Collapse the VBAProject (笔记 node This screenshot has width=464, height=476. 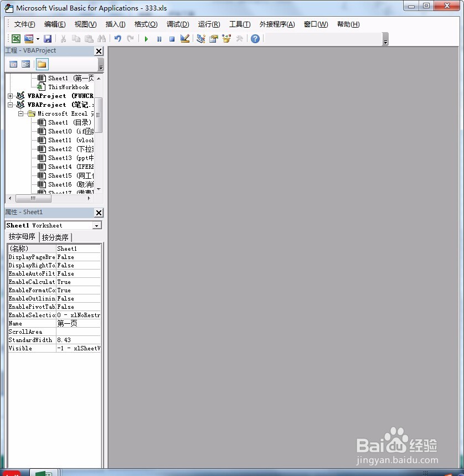click(x=11, y=105)
